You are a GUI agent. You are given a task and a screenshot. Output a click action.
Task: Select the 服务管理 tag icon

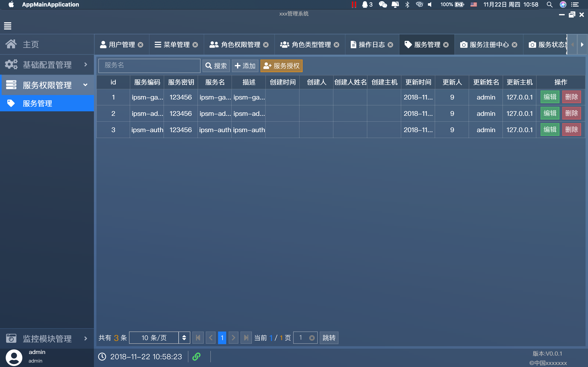pyautogui.click(x=11, y=103)
